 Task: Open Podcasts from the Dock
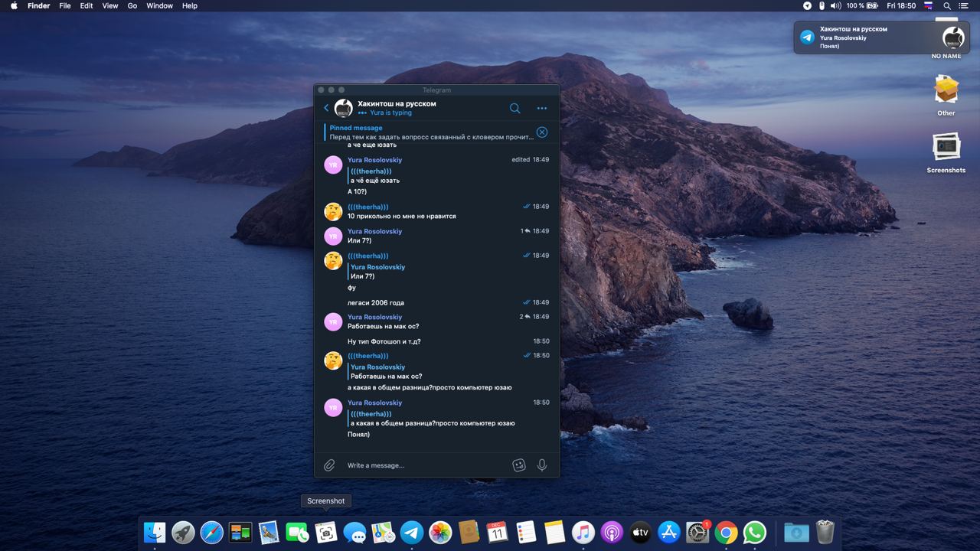612,532
